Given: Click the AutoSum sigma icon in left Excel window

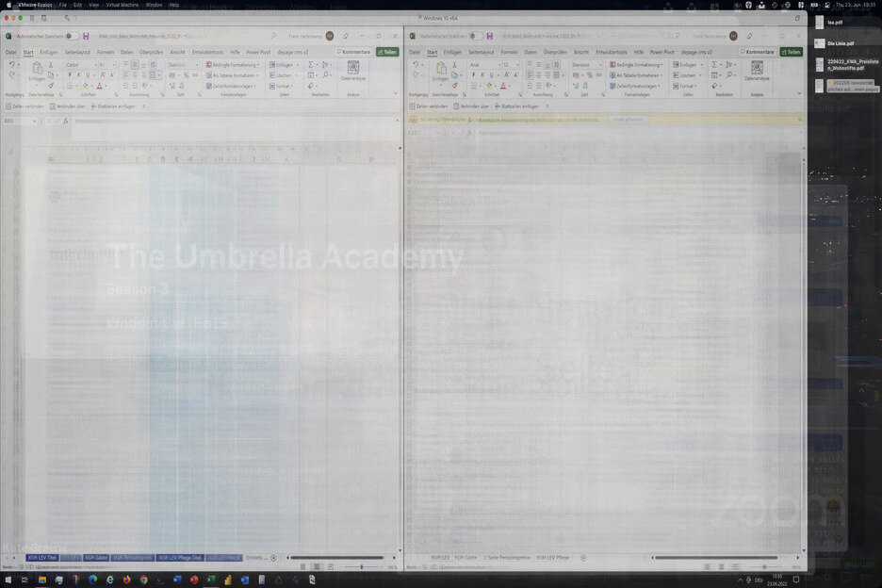Looking at the screenshot, I should (311, 65).
